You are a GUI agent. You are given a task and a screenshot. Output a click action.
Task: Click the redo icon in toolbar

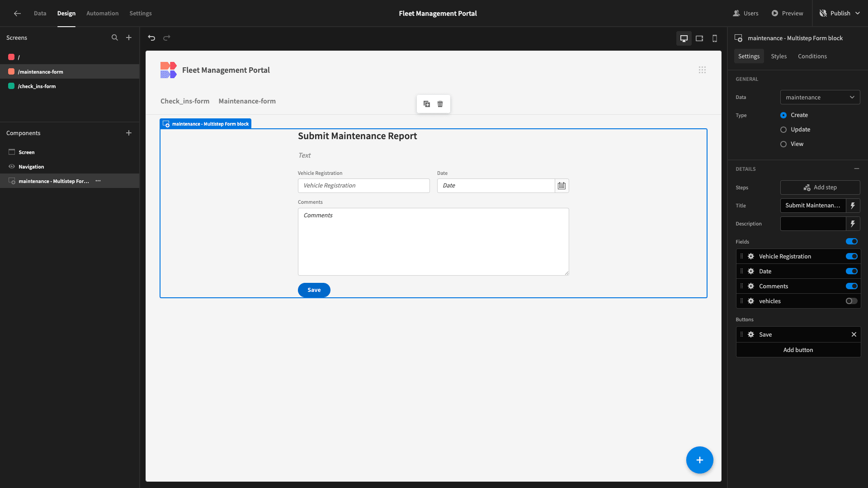click(x=167, y=38)
